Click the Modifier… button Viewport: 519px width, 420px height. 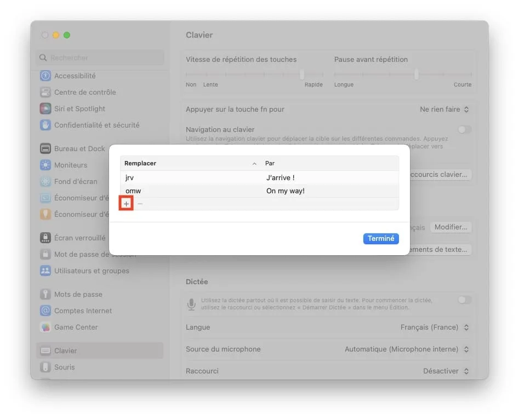point(450,227)
